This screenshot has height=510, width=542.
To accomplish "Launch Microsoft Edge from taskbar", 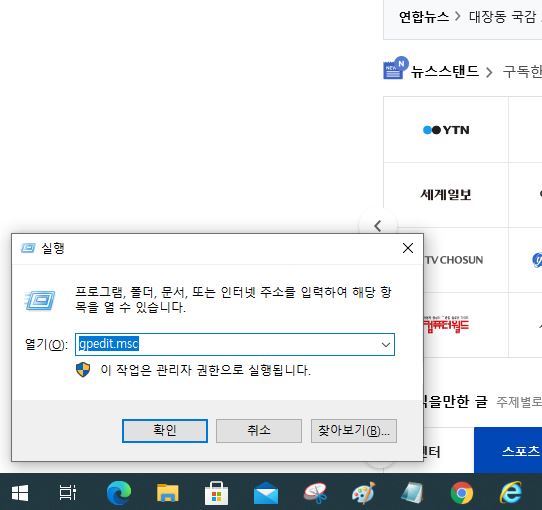I will [119, 492].
